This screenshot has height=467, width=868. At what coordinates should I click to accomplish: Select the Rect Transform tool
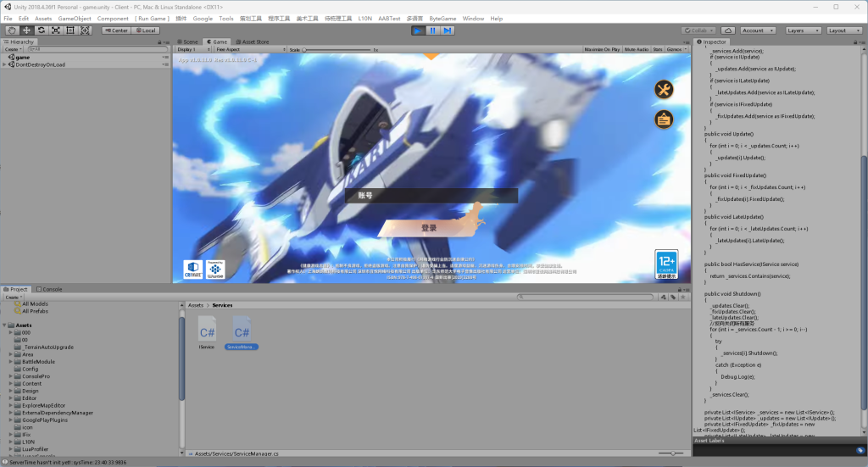pos(70,31)
